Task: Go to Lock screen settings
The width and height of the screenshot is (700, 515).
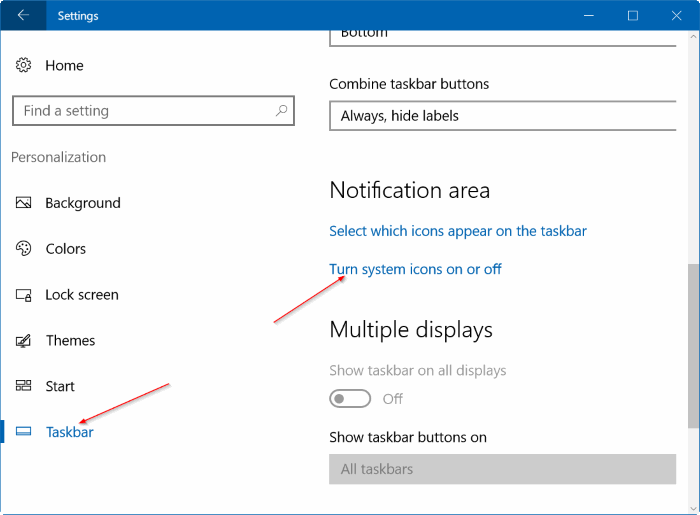Action: (82, 295)
